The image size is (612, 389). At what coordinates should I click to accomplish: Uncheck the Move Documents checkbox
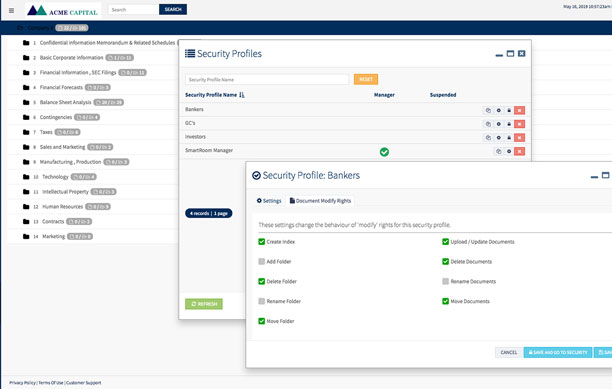445,301
